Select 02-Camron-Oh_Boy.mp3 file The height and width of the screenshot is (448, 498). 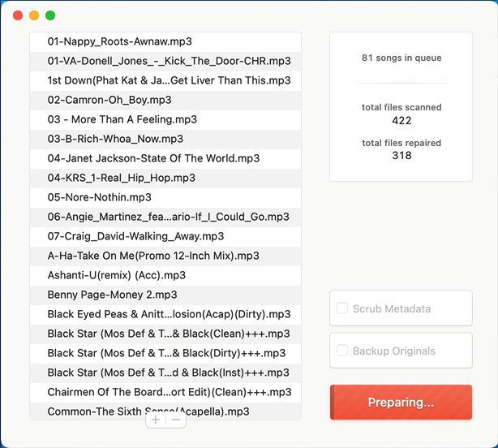point(109,100)
